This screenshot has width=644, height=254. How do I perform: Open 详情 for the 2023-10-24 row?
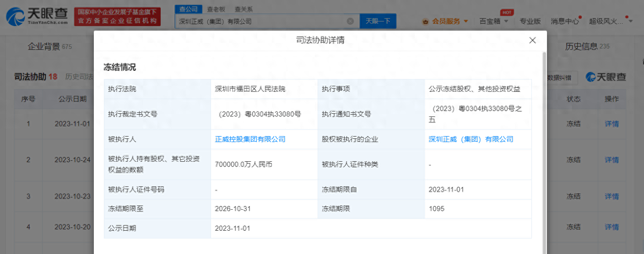(612, 160)
